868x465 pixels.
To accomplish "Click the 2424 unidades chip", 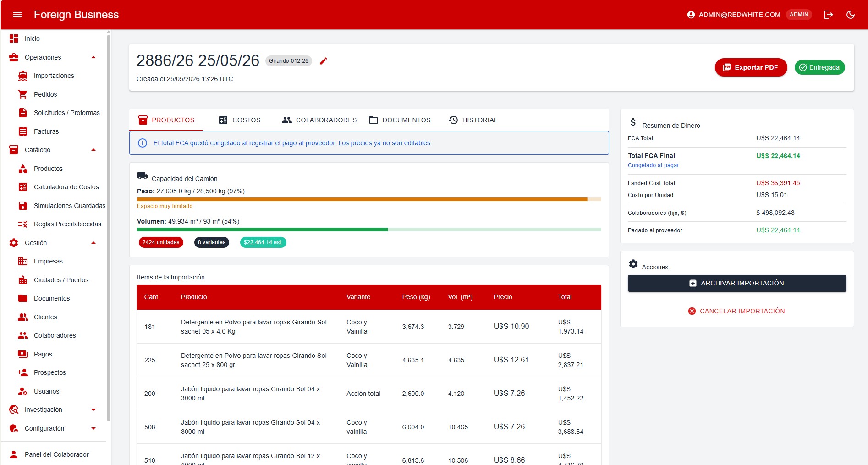I will (161, 242).
